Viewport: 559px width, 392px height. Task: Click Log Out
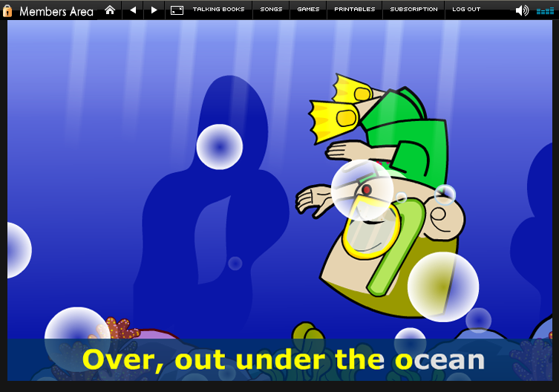click(x=466, y=10)
